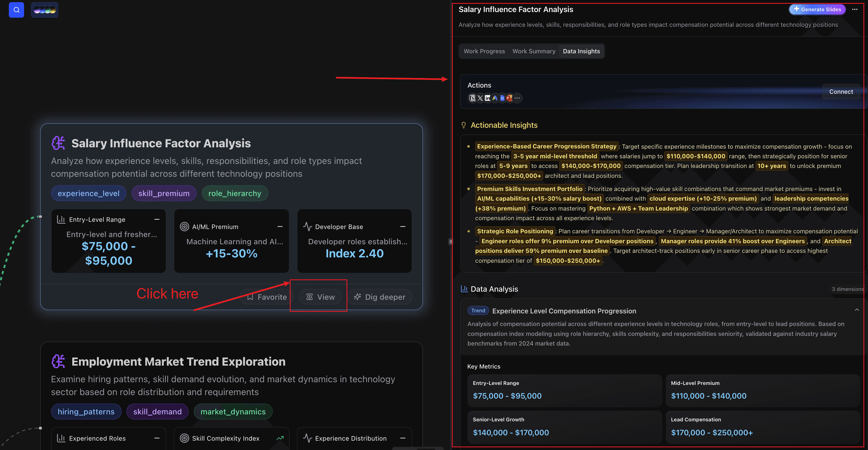
Task: Share analysis to X (Twitter)
Action: (x=480, y=98)
